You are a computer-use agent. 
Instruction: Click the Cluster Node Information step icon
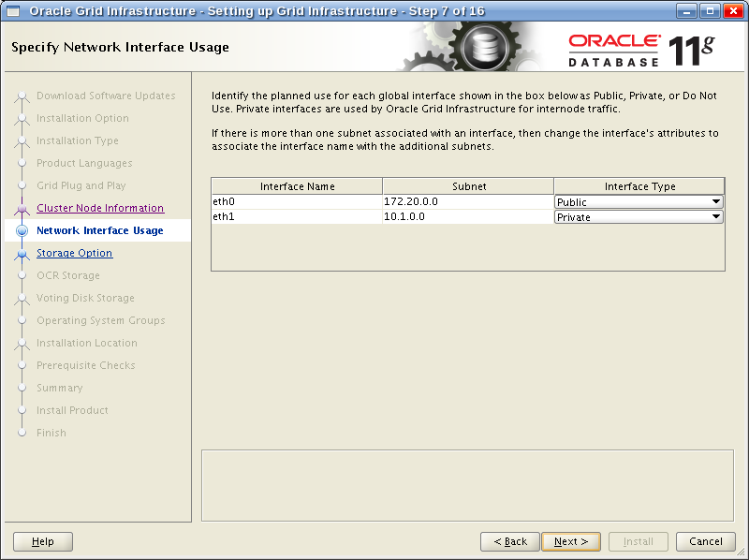point(22,209)
